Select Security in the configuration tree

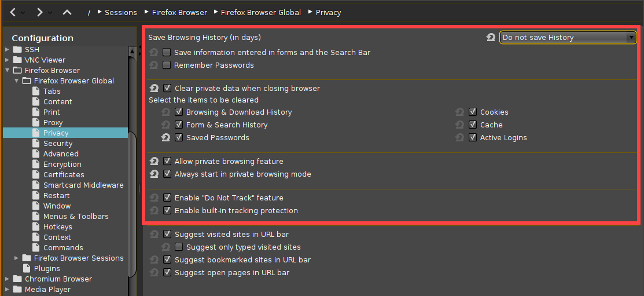pos(58,144)
